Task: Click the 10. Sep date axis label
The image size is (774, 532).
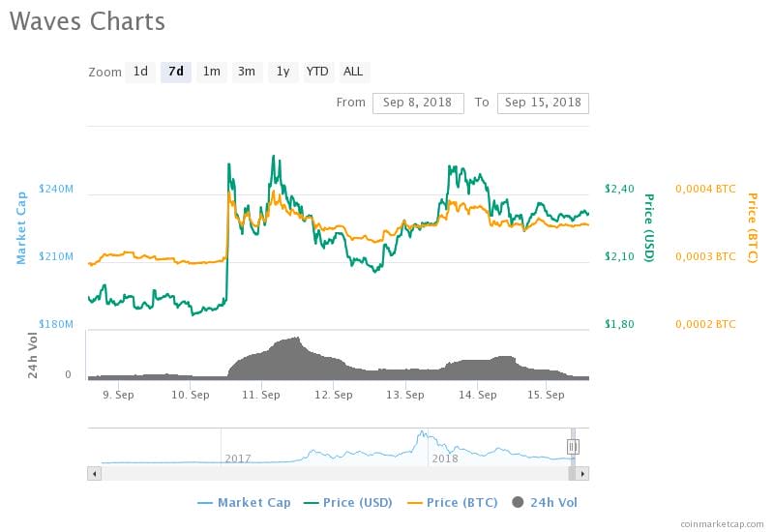Action: (191, 395)
